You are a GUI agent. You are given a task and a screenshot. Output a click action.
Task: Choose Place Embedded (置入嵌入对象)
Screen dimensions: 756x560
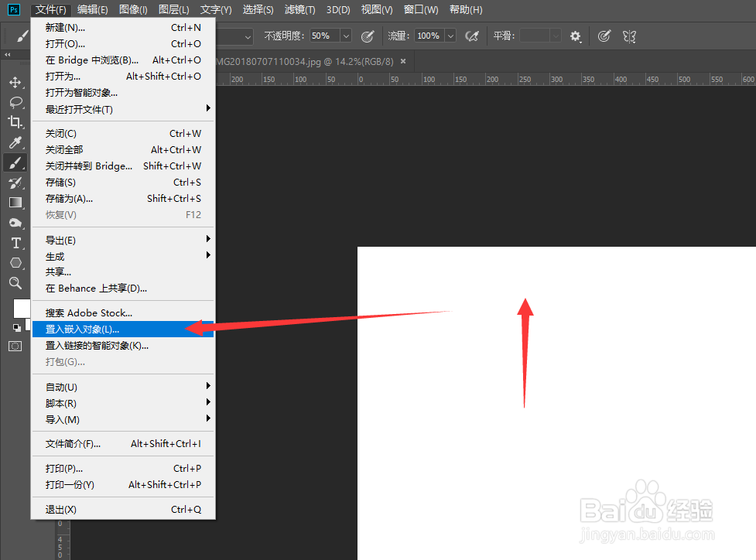point(123,330)
